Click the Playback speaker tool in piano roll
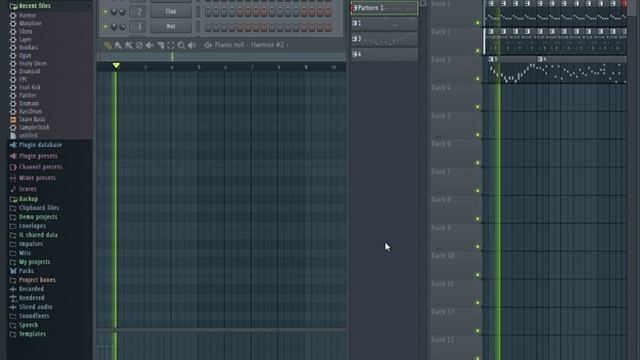 [192, 45]
